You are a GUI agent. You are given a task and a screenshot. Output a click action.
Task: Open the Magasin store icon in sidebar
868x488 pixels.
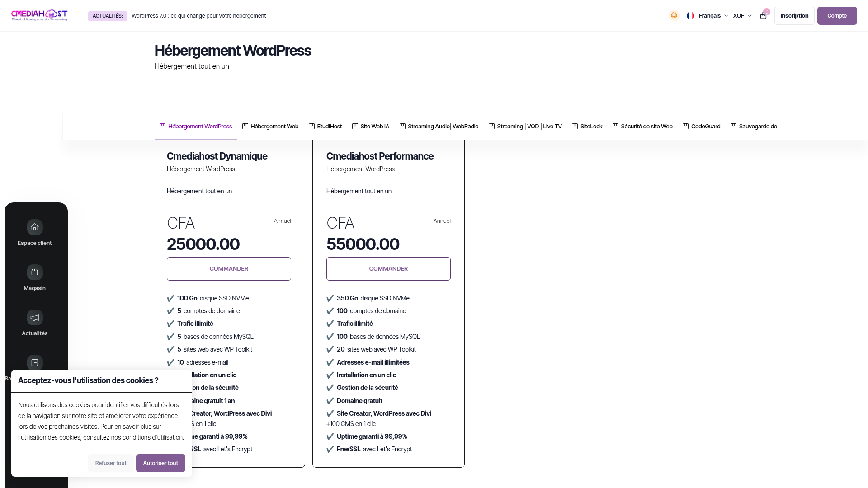(x=35, y=272)
